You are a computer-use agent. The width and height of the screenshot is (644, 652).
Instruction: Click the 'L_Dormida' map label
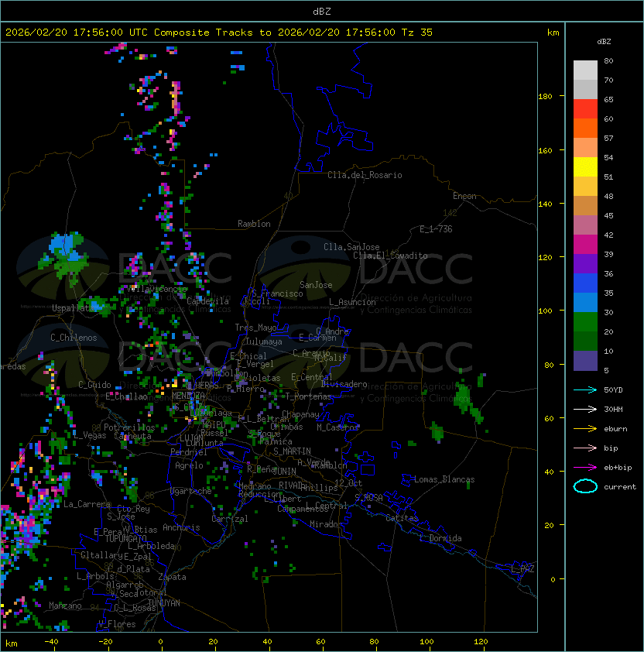[440, 538]
